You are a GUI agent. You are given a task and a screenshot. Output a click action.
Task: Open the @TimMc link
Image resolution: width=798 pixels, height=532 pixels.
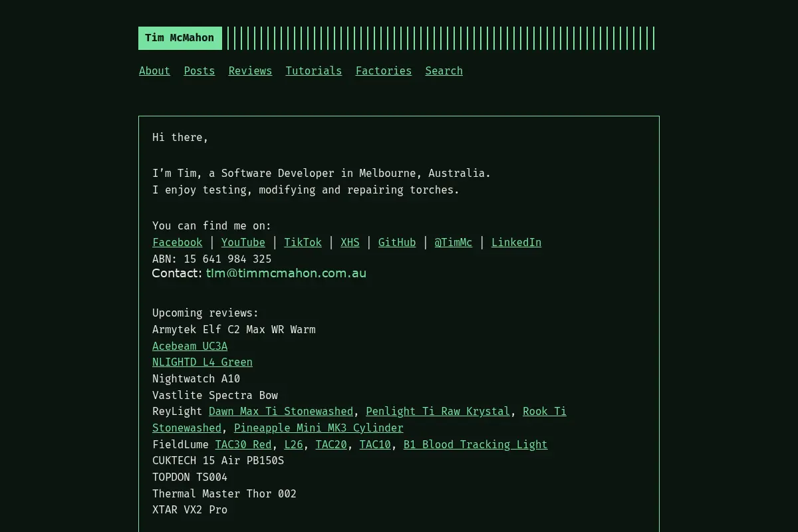click(454, 243)
